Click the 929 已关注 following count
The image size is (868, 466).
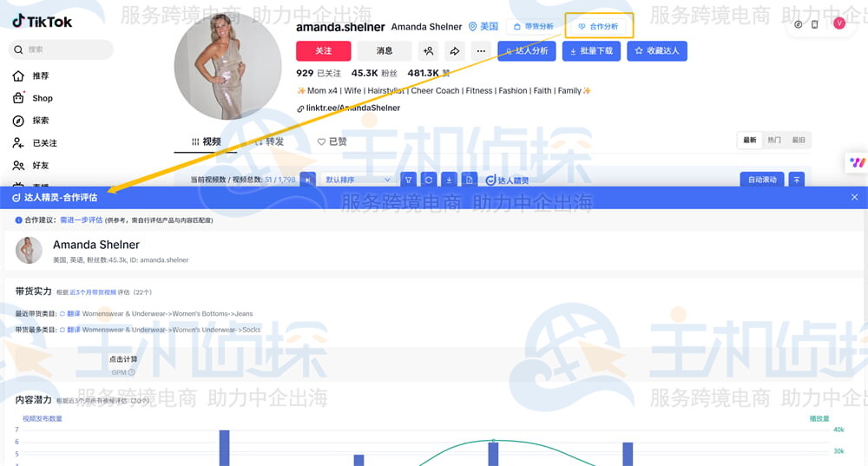pyautogui.click(x=319, y=73)
